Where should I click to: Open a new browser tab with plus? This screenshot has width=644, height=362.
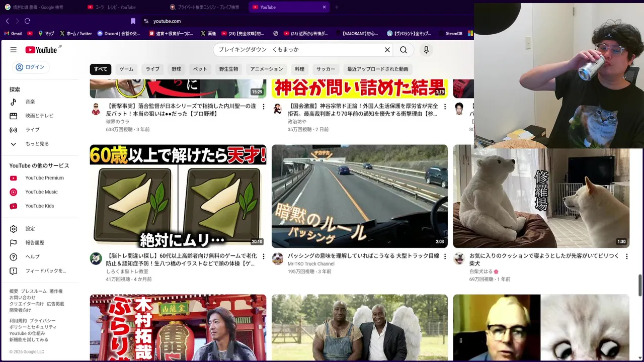click(x=337, y=7)
